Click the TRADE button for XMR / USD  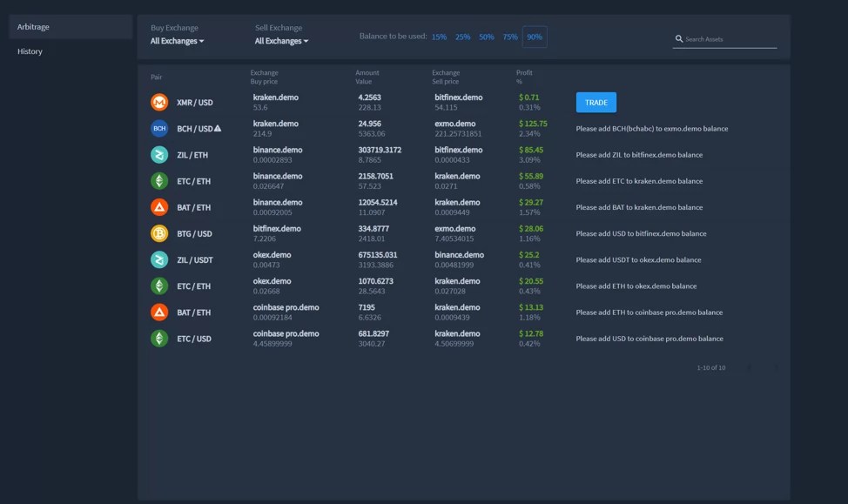[596, 102]
